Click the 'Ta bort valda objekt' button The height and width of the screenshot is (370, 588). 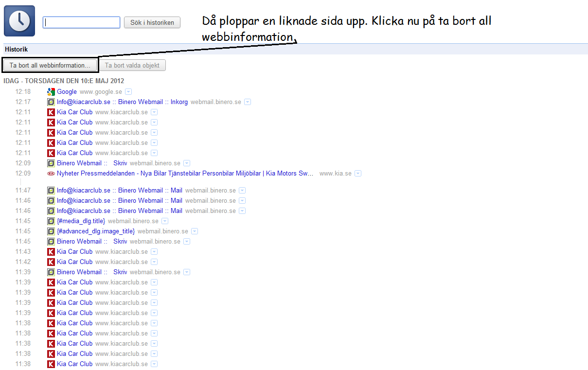[132, 65]
